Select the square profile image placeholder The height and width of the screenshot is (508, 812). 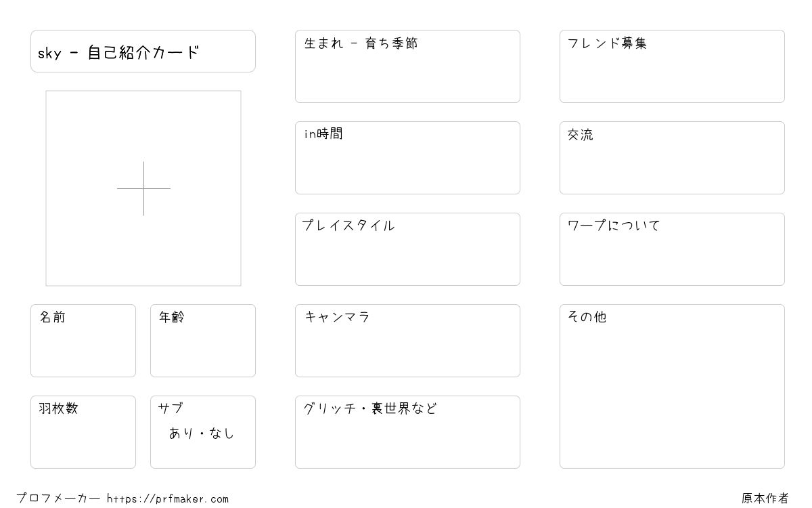(143, 188)
